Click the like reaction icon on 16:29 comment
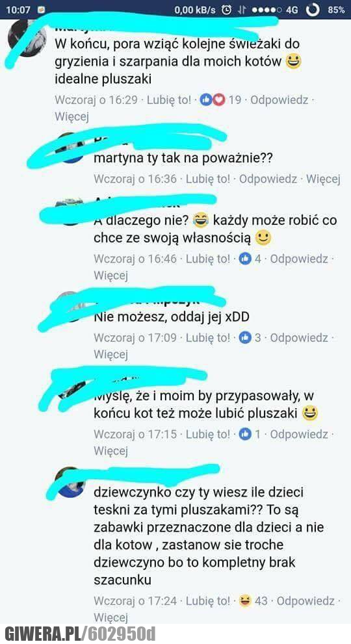Screen dimensions: 351x644 tap(206, 100)
